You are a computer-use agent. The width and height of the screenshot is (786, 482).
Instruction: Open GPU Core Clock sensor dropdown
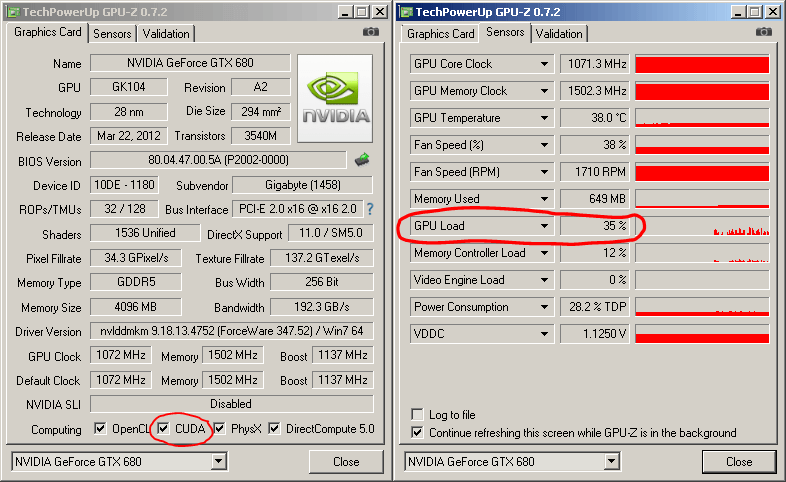(544, 64)
